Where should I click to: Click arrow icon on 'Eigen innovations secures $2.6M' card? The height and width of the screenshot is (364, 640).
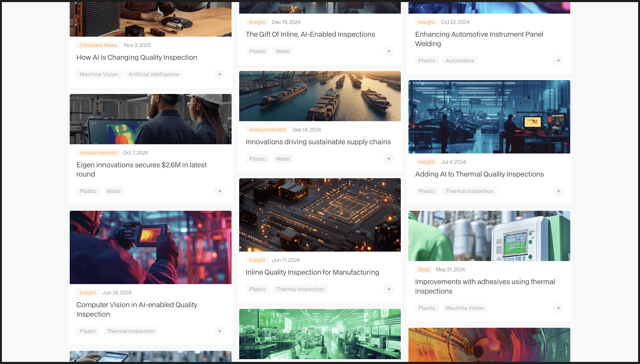(x=219, y=191)
